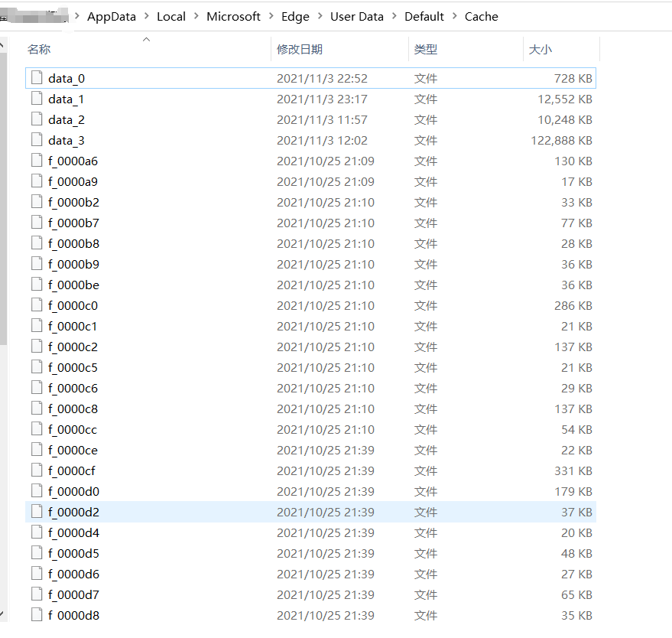Click the Cache breadcrumb segment
672x638 pixels.
coord(482,17)
